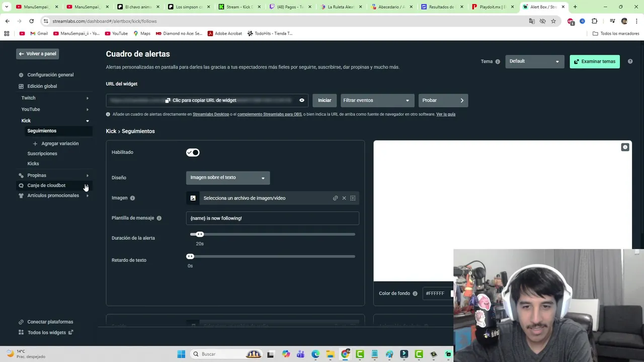
Task: Copy the widget URL with the copy icon
Action: coord(168,101)
